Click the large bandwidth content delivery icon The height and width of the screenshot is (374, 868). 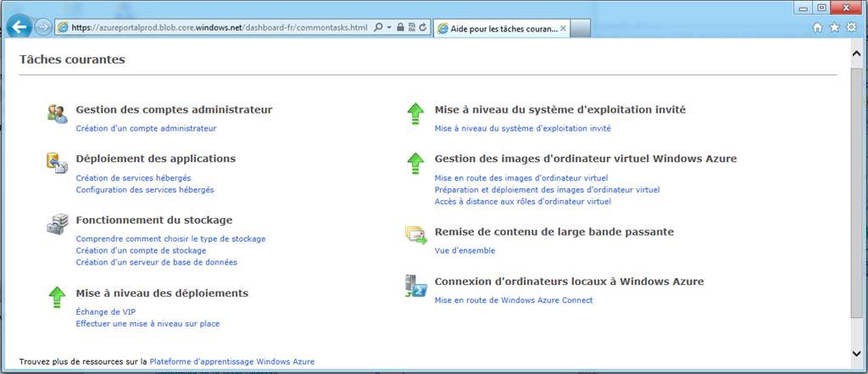point(416,235)
